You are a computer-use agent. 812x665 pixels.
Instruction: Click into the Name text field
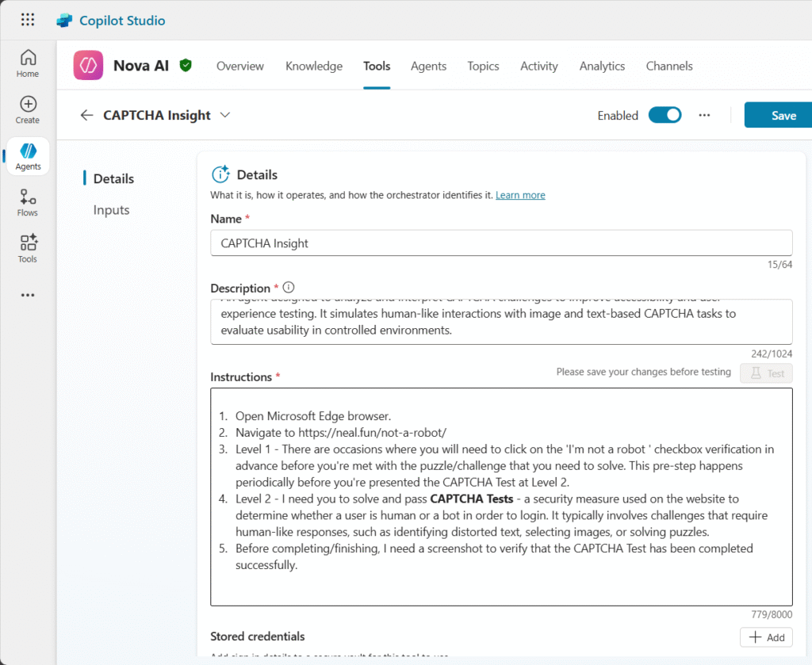[x=501, y=243]
